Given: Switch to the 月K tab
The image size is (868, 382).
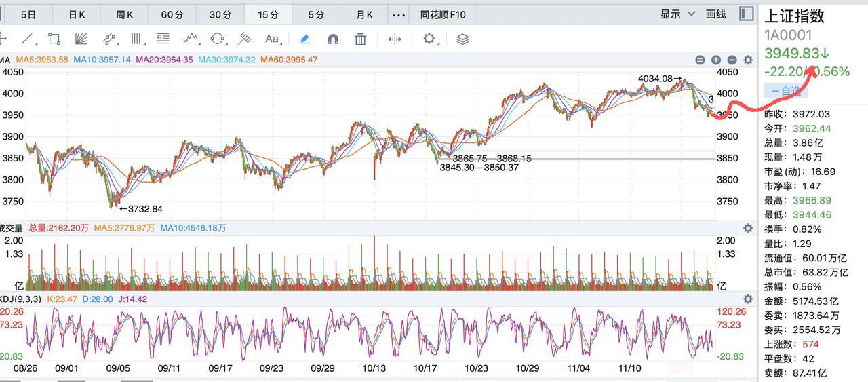Looking at the screenshot, I should point(364,14).
